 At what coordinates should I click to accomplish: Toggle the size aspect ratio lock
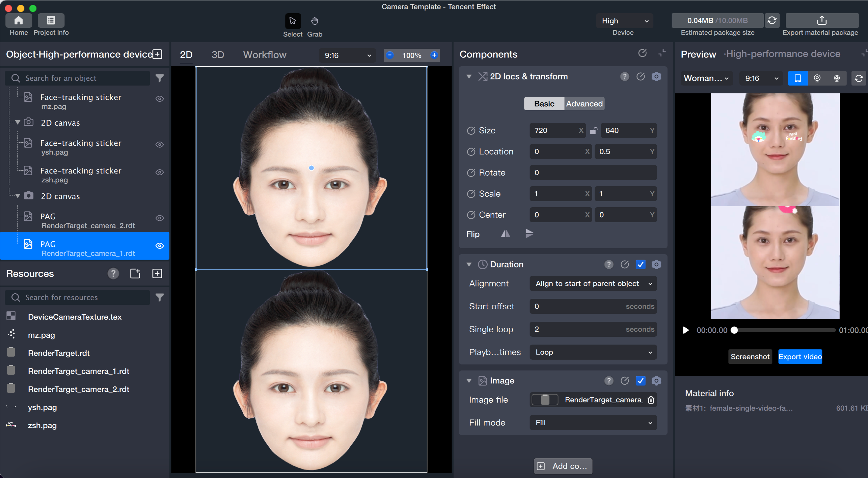point(593,131)
